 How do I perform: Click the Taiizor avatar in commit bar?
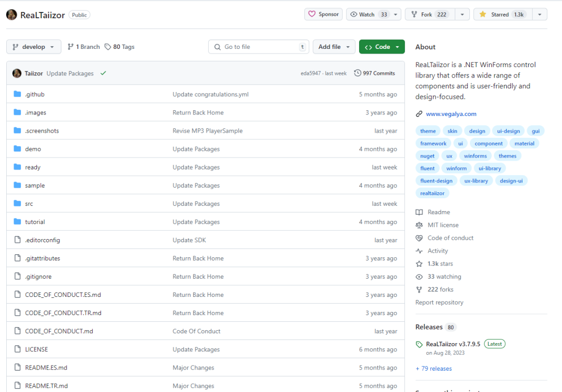pyautogui.click(x=17, y=73)
